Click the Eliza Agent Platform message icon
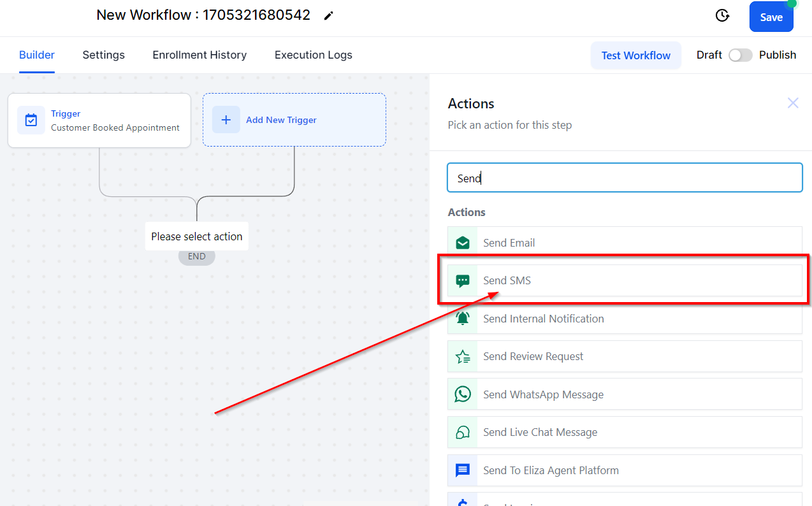Viewport: 812px width, 506px height. pos(463,470)
